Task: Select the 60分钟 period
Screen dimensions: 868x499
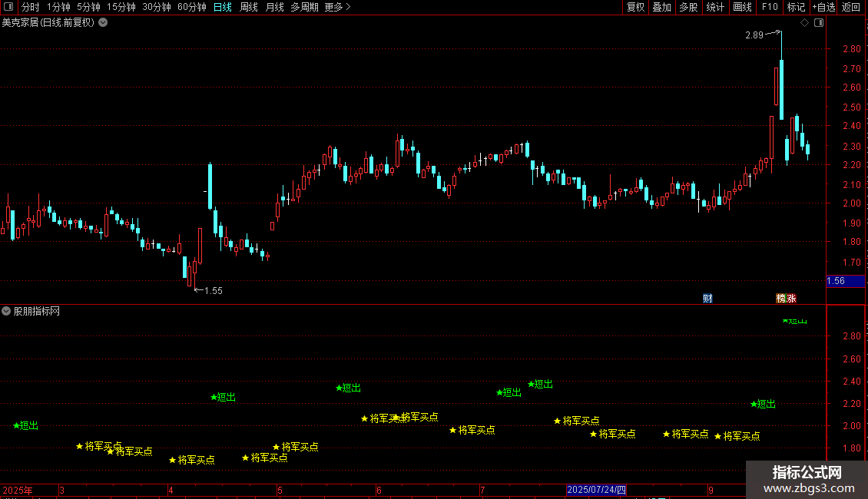Action: (x=191, y=7)
